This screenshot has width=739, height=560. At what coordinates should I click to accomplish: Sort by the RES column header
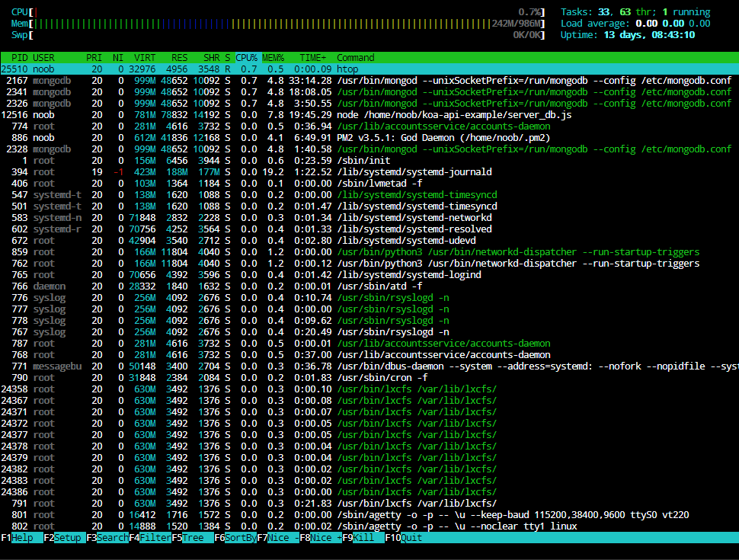[x=179, y=57]
